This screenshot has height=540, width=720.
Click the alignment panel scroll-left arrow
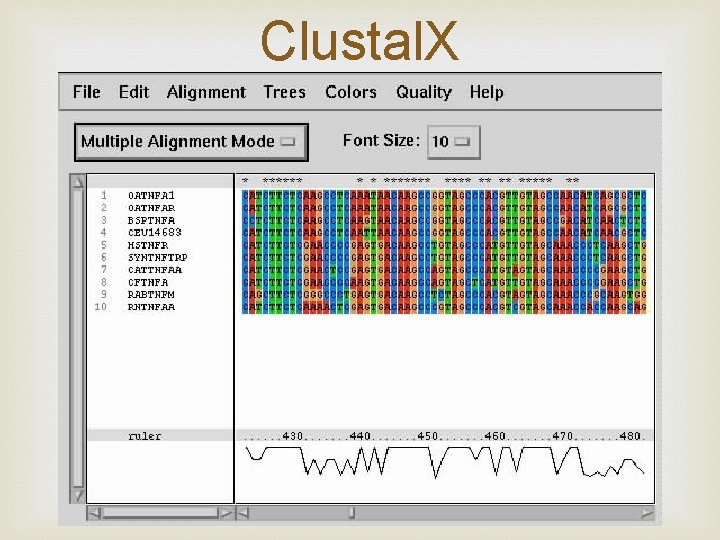point(243,513)
